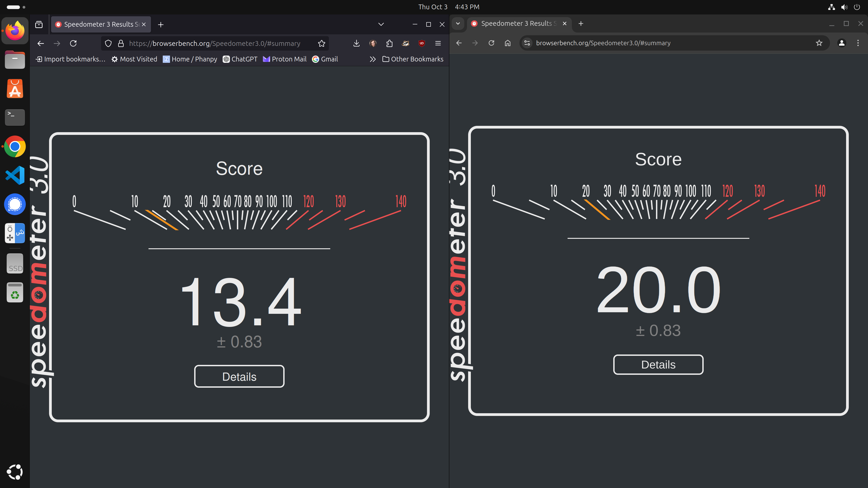View site information in Chrome

pyautogui.click(x=527, y=43)
